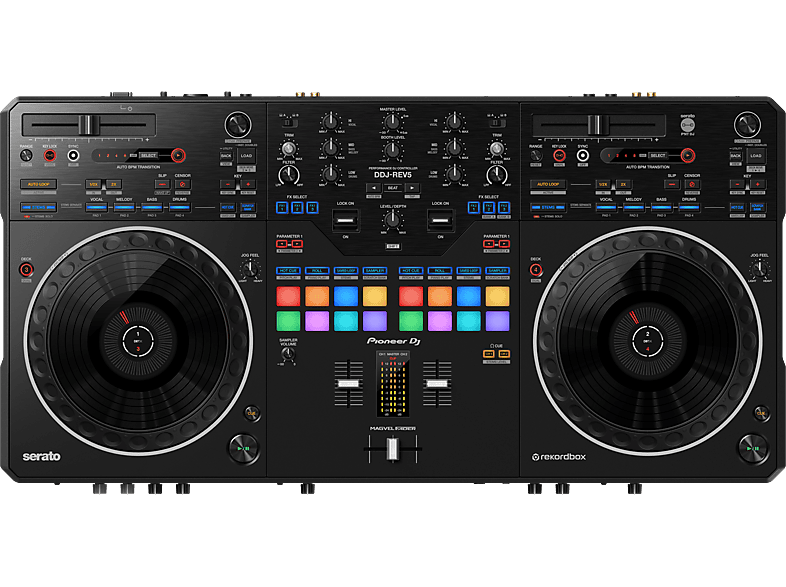This screenshot has width=786, height=587.
Task: Select left pad mode SAVED LOOP
Action: [x=346, y=271]
